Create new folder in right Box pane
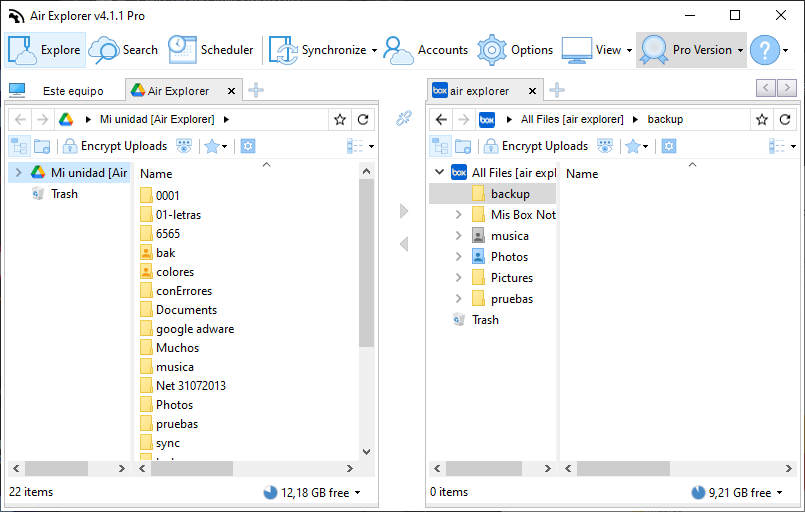The image size is (805, 512). 463,146
